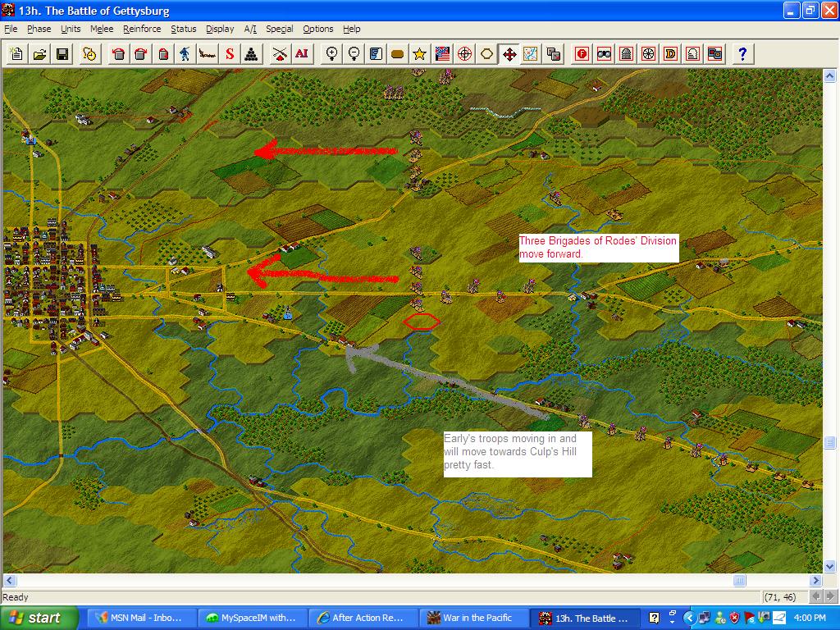Click the brown rounded counter icon
The image size is (840, 630).
398,53
